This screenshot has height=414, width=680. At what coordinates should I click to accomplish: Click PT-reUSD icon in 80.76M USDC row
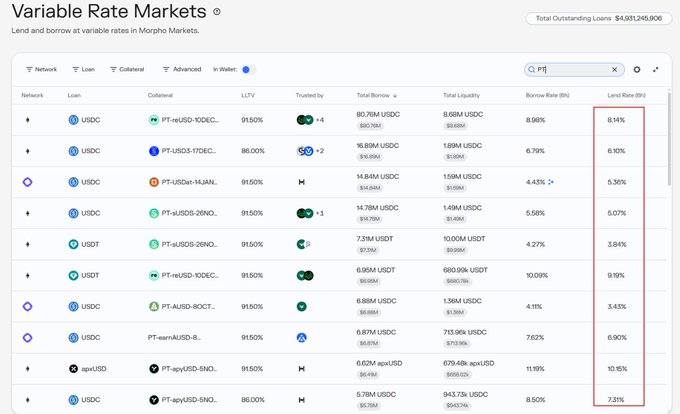coord(154,120)
